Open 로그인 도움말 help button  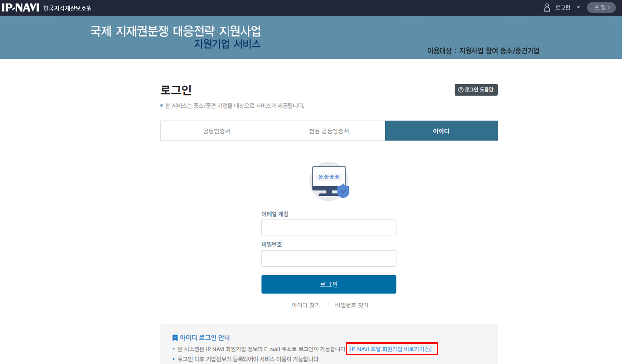[476, 90]
